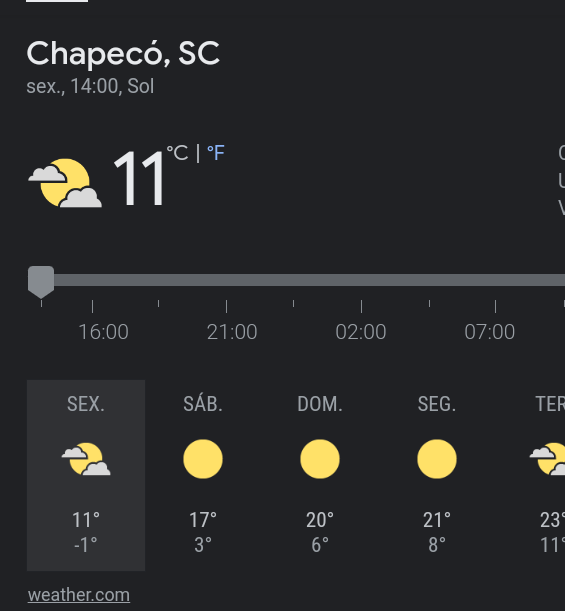
Task: Click the hourly slider handle
Action: click(x=41, y=282)
